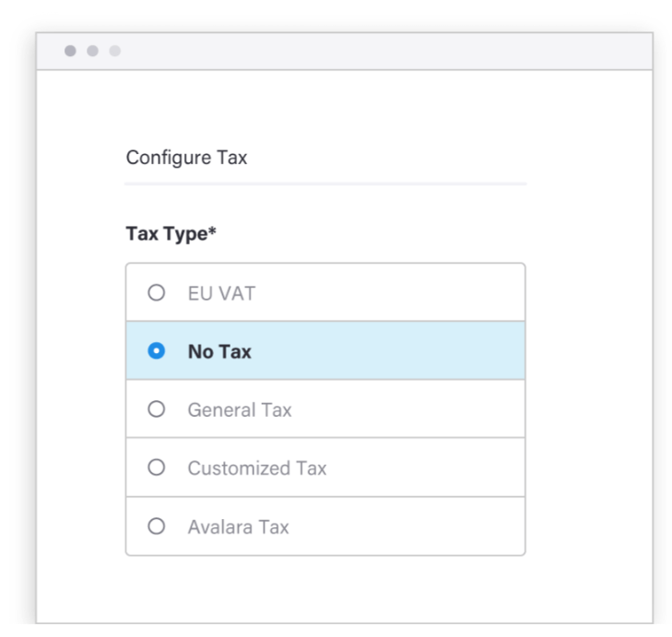The height and width of the screenshot is (637, 672).
Task: Click the bold "No Tax" label text
Action: 219,351
